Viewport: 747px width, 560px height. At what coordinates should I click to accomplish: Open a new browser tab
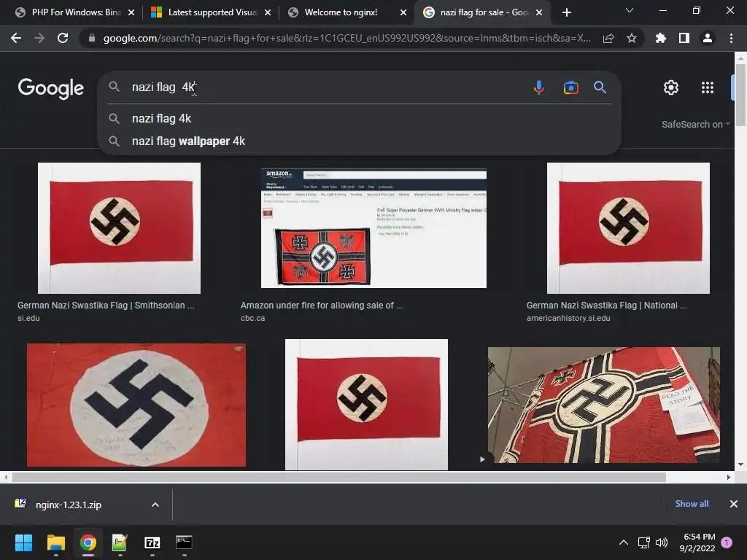[x=566, y=12]
